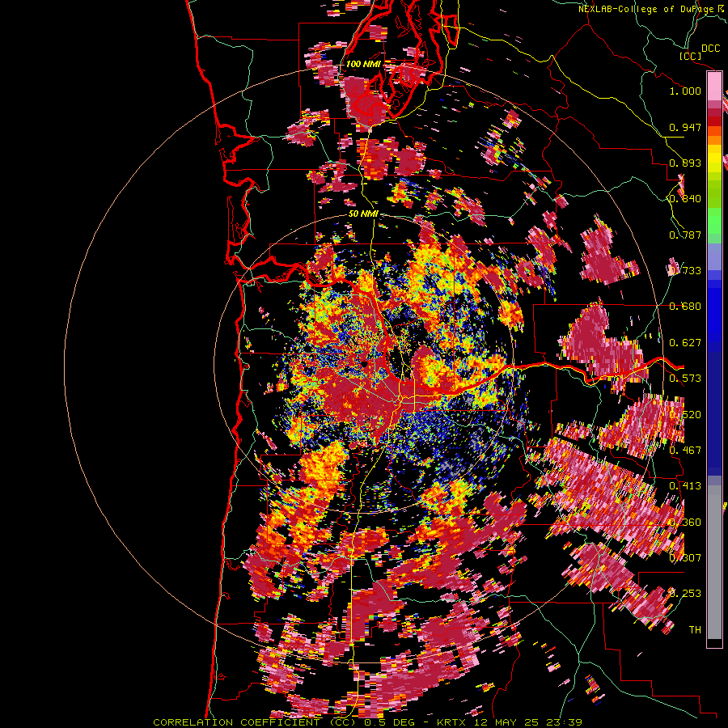
Task: Click the 0.680 scale value
Action: tap(685, 307)
